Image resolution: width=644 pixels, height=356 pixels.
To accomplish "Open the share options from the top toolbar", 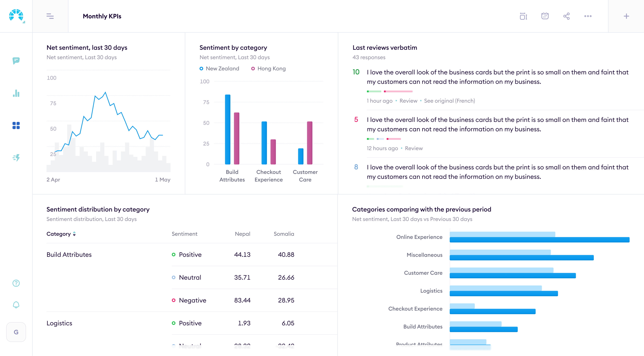I will click(566, 16).
